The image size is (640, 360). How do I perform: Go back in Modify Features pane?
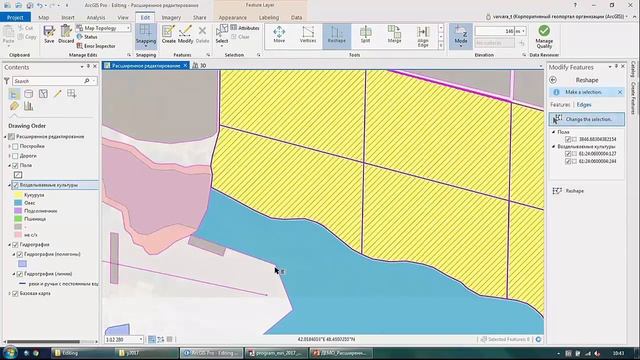[553, 80]
